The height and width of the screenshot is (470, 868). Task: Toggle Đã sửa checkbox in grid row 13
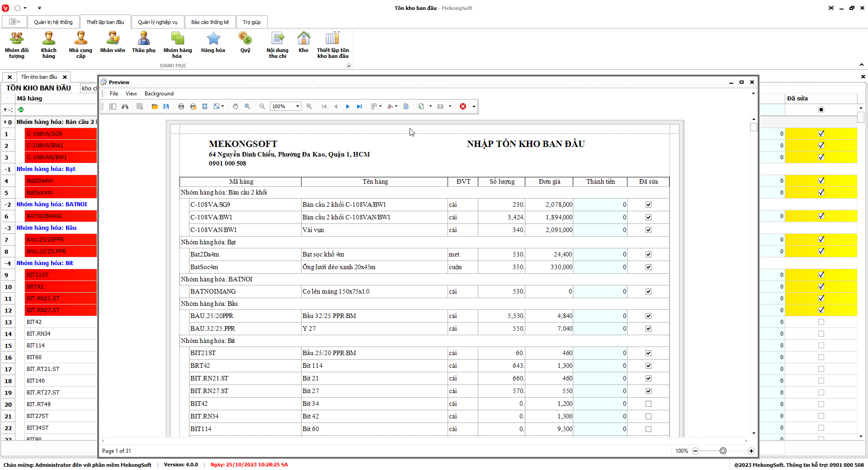click(821, 322)
